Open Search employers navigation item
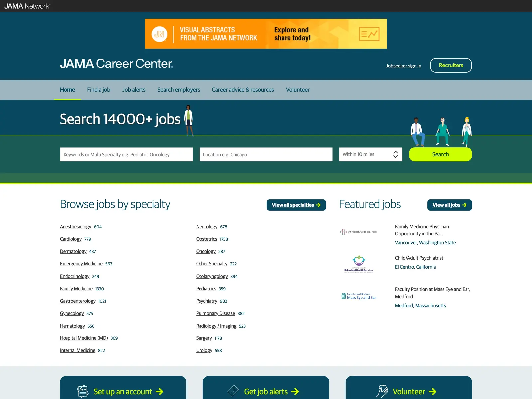The width and height of the screenshot is (532, 399). pos(179,90)
